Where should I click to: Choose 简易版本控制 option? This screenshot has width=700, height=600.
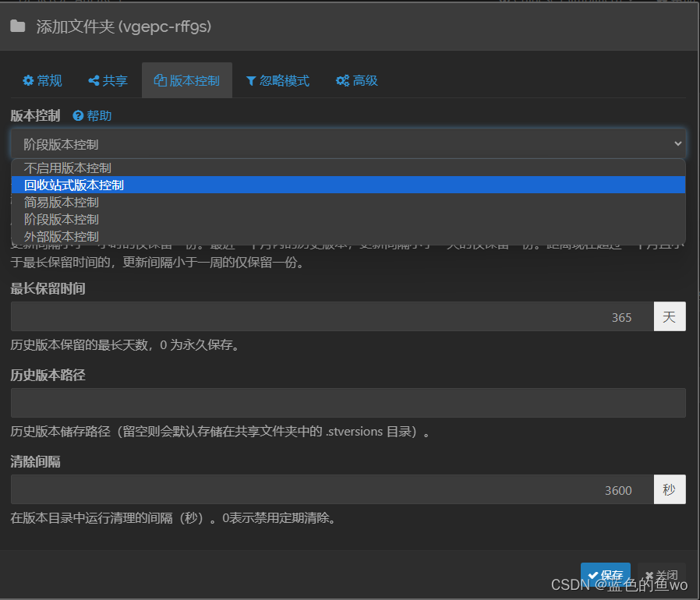[x=348, y=203]
